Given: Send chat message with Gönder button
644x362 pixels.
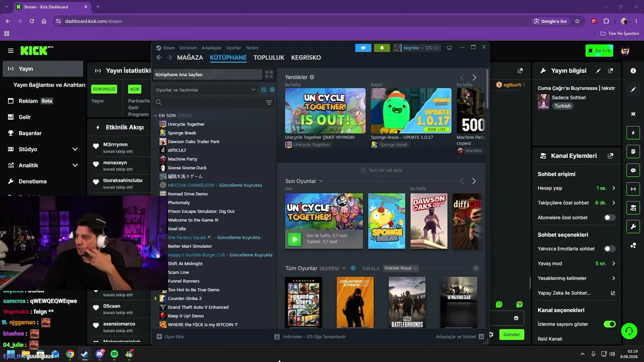Looking at the screenshot, I should coord(512,335).
